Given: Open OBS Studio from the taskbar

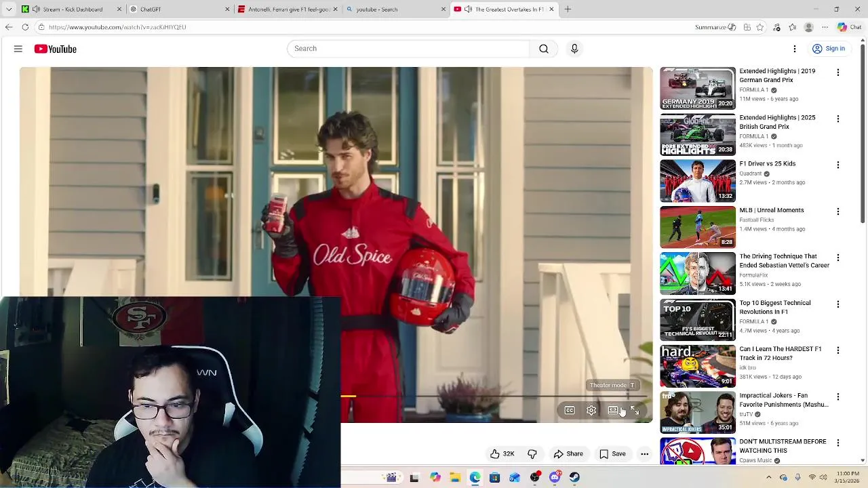Looking at the screenshot, I should (535, 478).
